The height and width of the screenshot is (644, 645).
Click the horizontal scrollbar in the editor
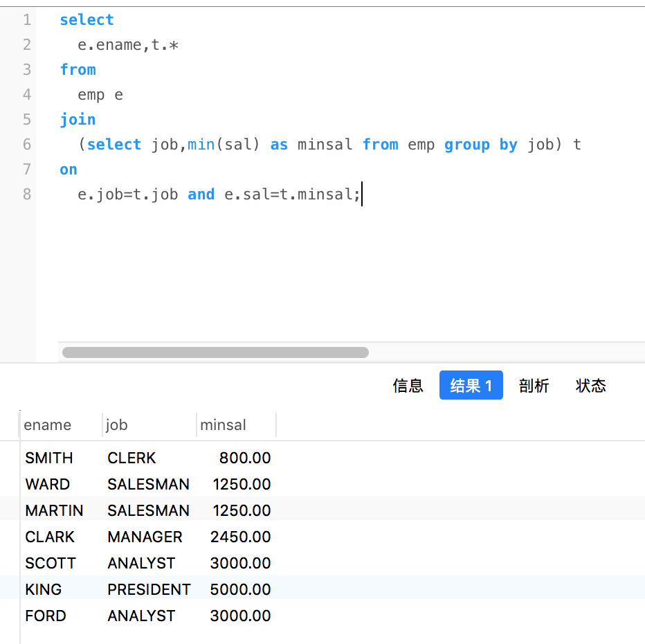pyautogui.click(x=215, y=352)
